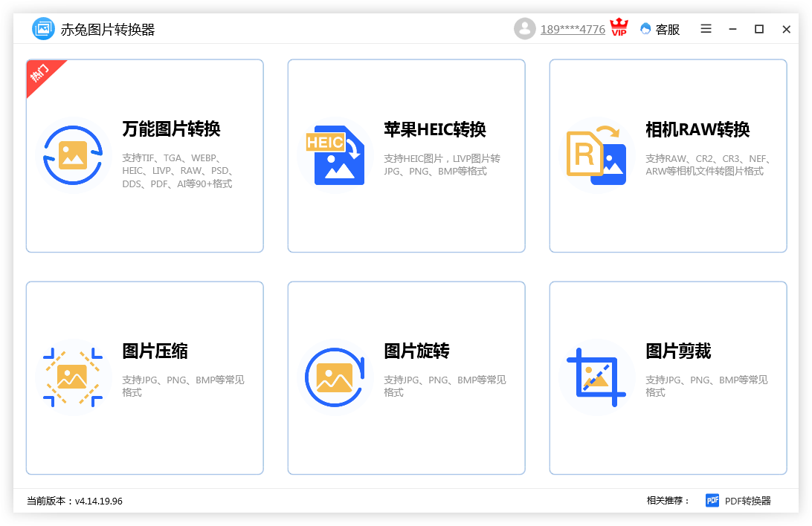Click the gray user avatar icon

524,28
